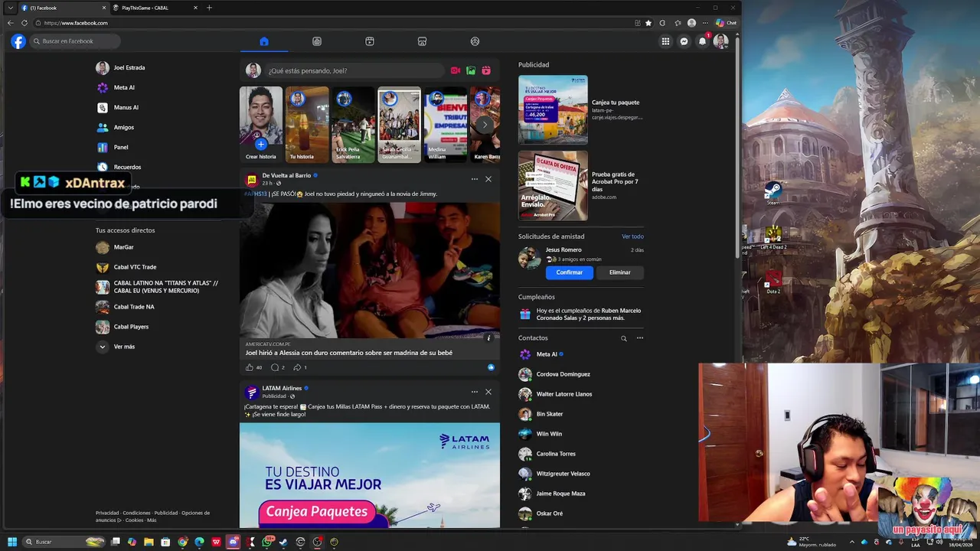The image size is (980, 551).
Task: Eliminate Jesus Romero friend request
Action: (x=619, y=272)
